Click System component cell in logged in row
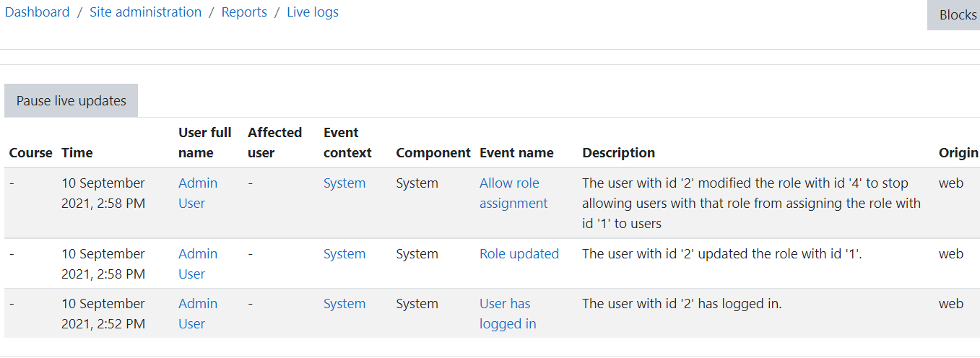Viewport: 980px width, 358px height. tap(417, 304)
